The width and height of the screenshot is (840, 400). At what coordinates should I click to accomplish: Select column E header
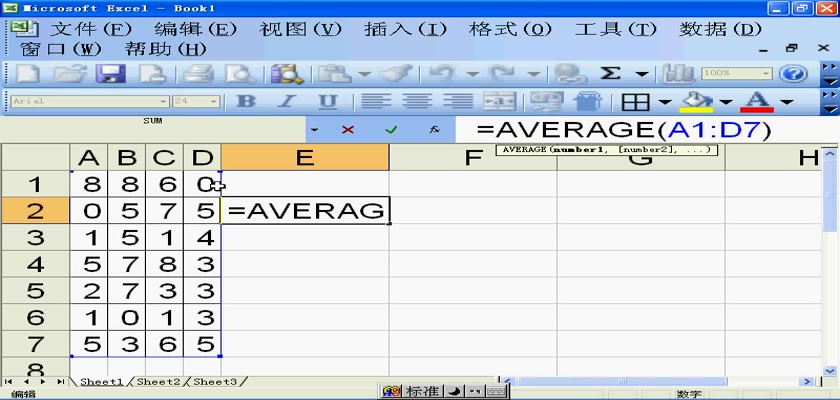point(304,157)
